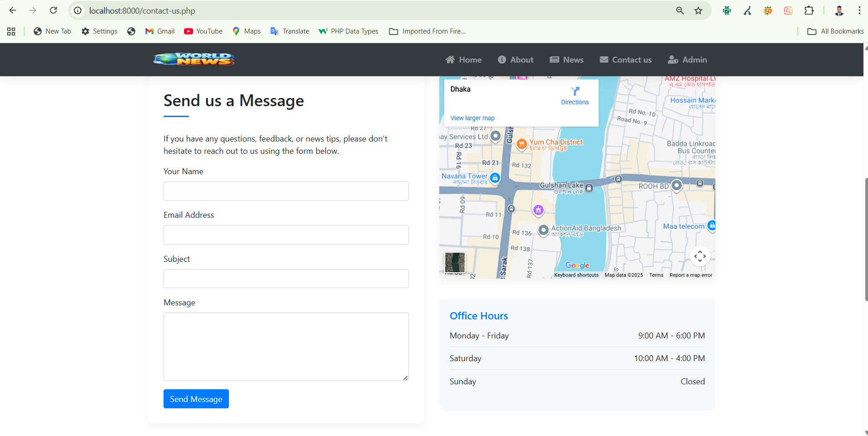Viewport: 868px width, 436px height.
Task: Open the Admin nav item
Action: point(688,60)
